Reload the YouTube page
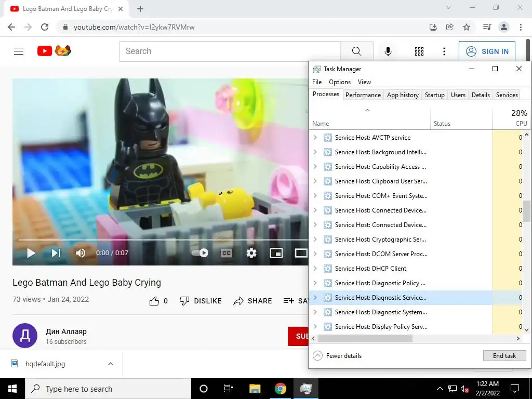The image size is (532, 399). 45,27
